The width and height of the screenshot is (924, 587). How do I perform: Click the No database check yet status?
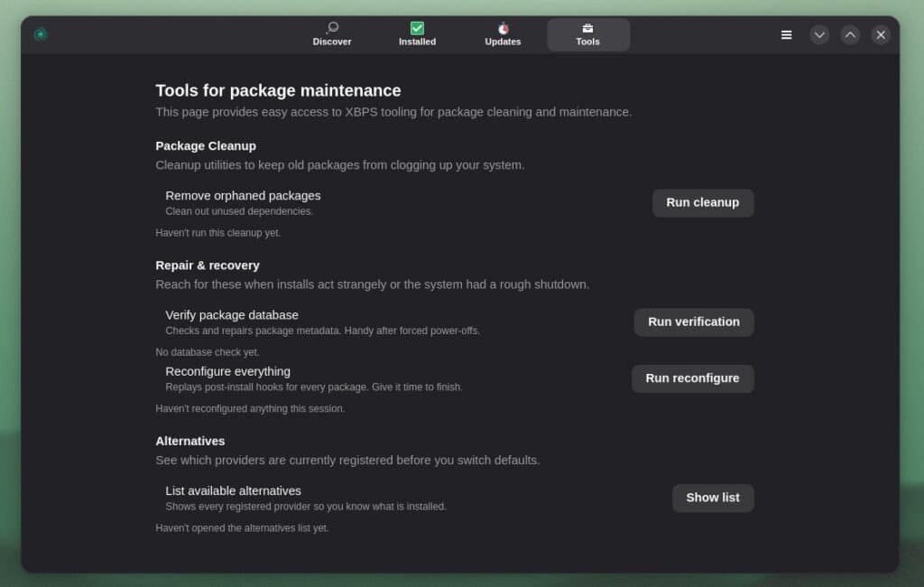pyautogui.click(x=208, y=352)
